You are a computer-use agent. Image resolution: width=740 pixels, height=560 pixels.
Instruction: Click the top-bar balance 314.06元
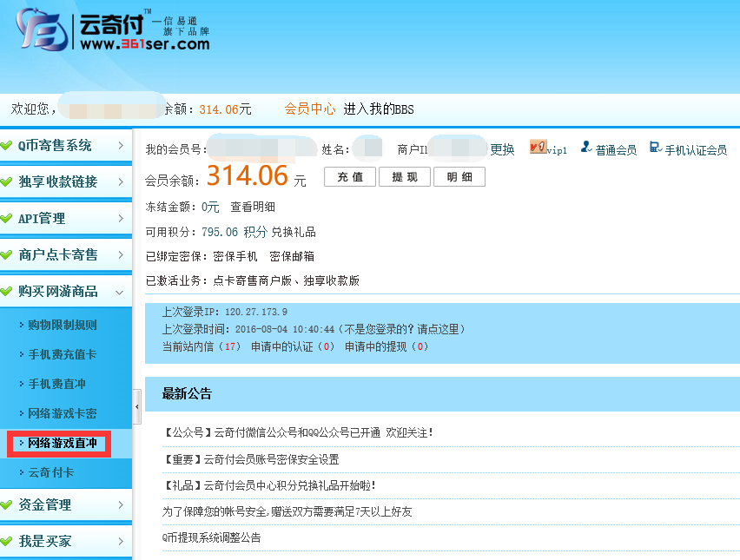coord(225,109)
